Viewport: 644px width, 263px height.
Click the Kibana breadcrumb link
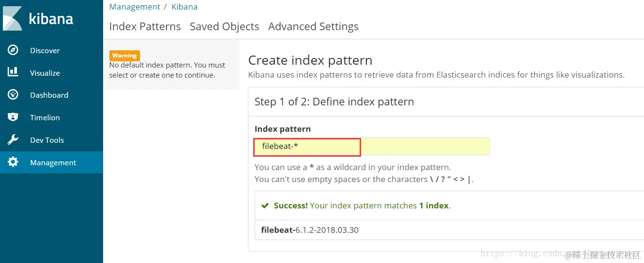[185, 7]
